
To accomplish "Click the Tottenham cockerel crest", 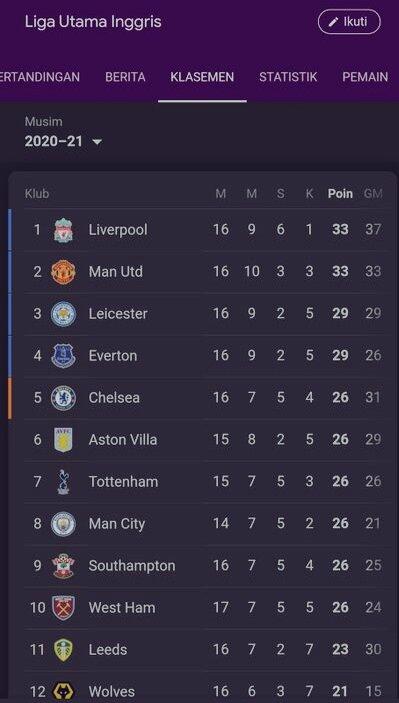I will [63, 482].
